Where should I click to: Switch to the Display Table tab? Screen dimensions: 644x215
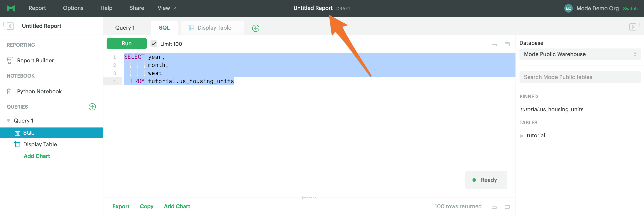coord(213,28)
